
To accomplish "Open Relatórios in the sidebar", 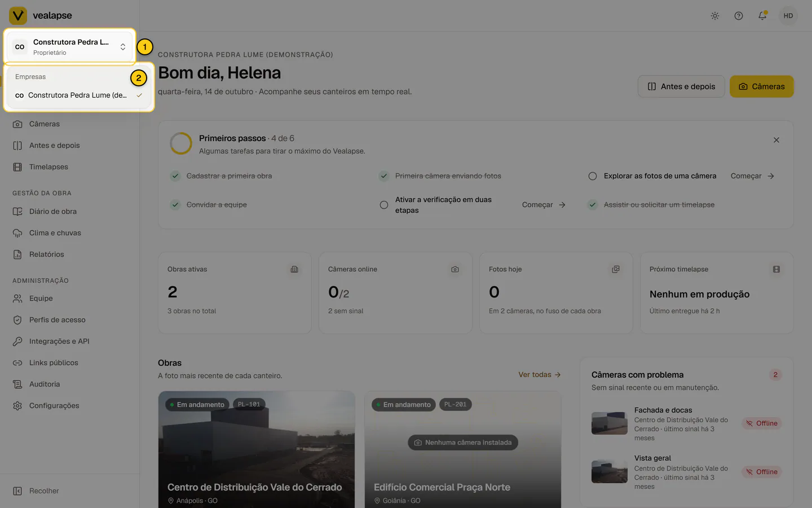I will 70,255.
